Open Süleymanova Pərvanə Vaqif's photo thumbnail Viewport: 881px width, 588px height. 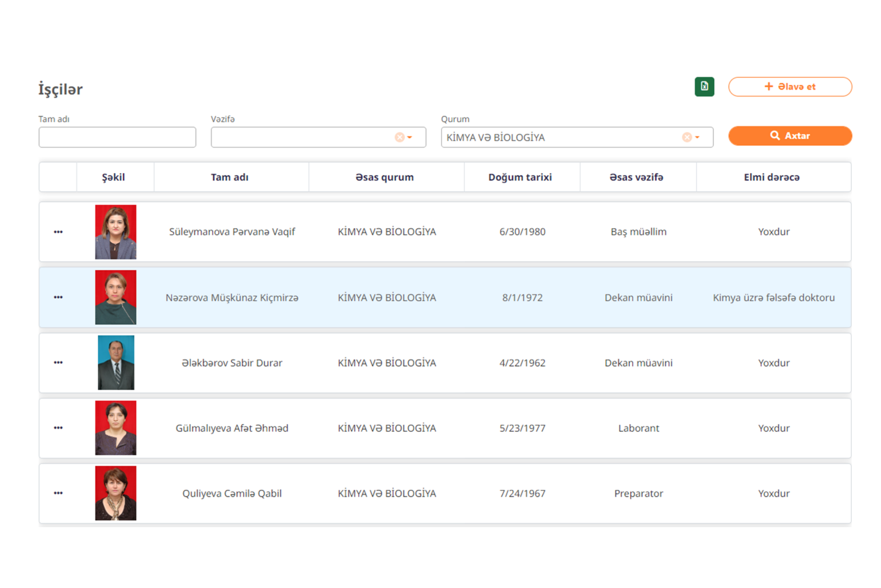116,232
